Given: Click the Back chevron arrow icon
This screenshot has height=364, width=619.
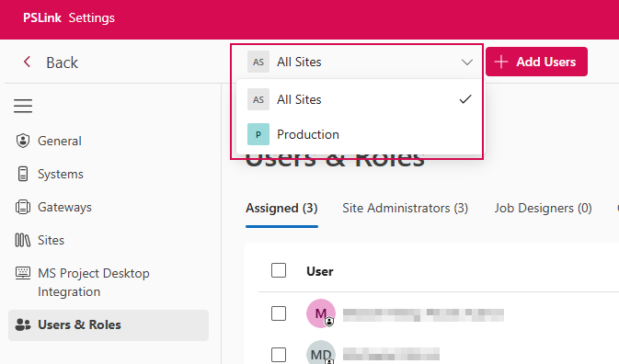Looking at the screenshot, I should (x=27, y=62).
